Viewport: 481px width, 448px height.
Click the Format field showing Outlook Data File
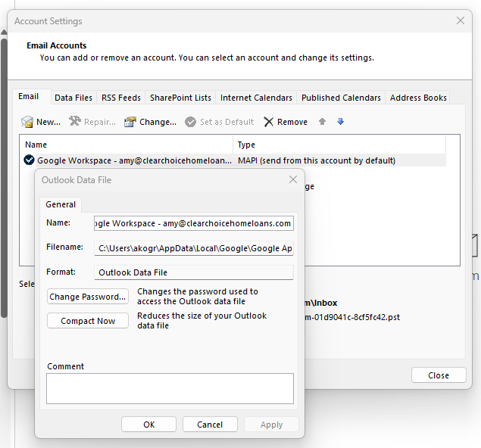pos(194,272)
